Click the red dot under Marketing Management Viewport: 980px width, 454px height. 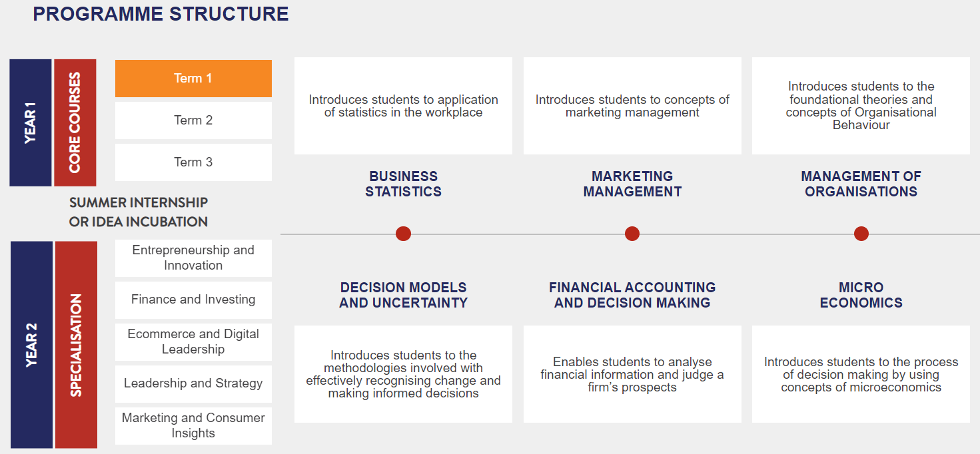click(x=632, y=234)
